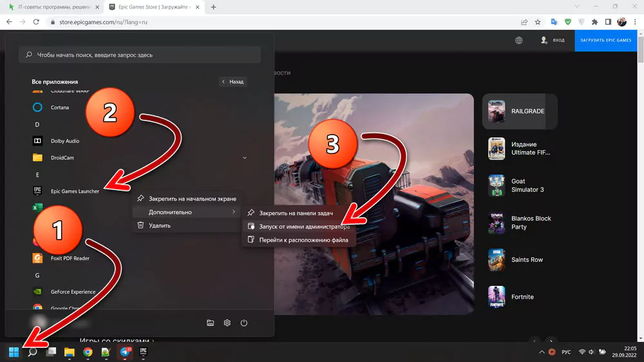Image resolution: width=644 pixels, height=362 pixels.
Task: Click 'ЗАГРУЗИТЬ EPIC GAMES' button
Action: coord(606,41)
